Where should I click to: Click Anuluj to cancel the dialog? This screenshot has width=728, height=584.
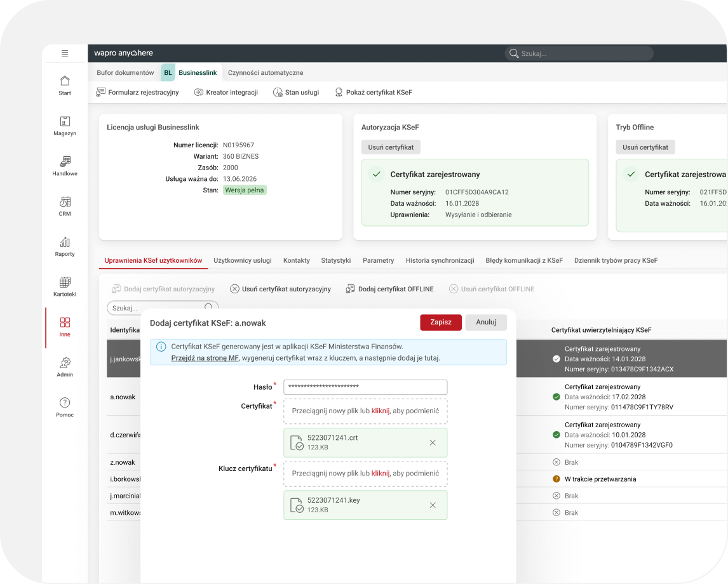click(486, 322)
